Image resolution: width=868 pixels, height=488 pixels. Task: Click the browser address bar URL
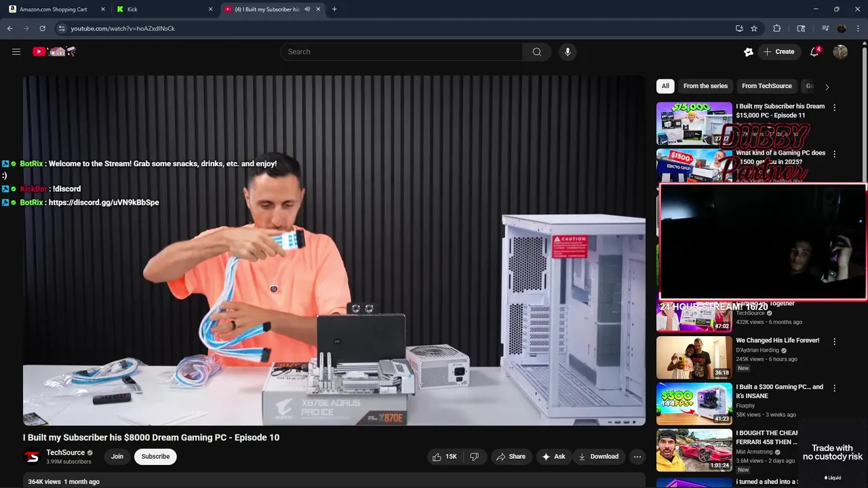(123, 28)
